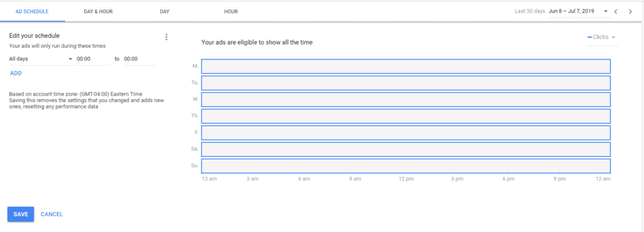
Task: Select the Thursday schedule bar
Action: point(406,116)
